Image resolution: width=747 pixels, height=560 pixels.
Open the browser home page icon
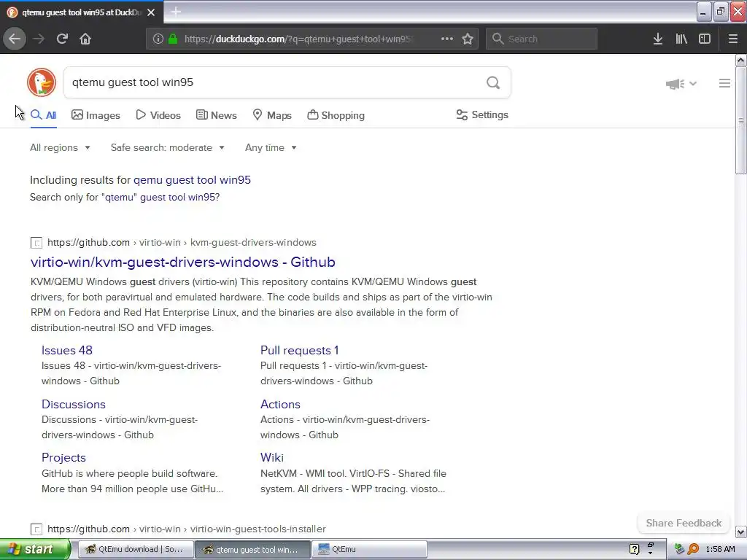[85, 39]
